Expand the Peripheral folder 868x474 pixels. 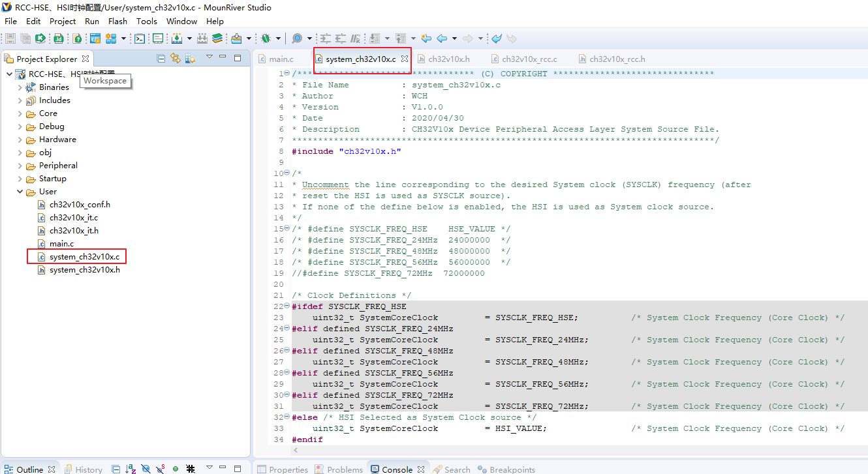20,165
